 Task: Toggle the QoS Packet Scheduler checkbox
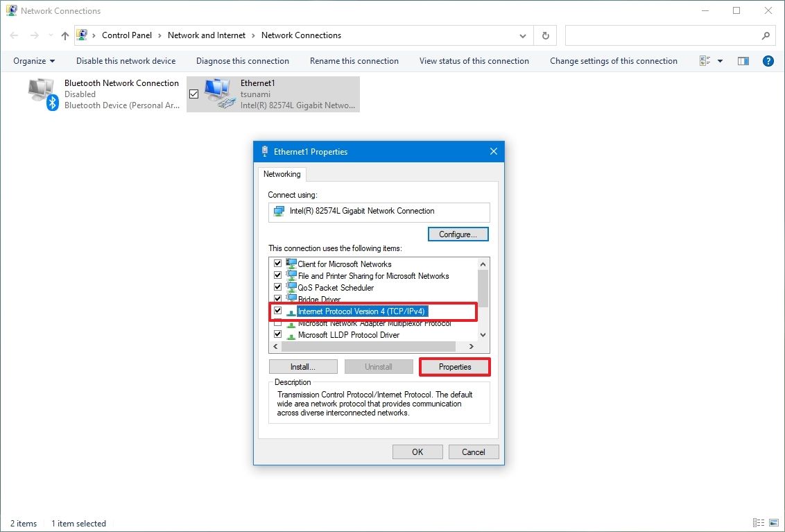(x=278, y=287)
